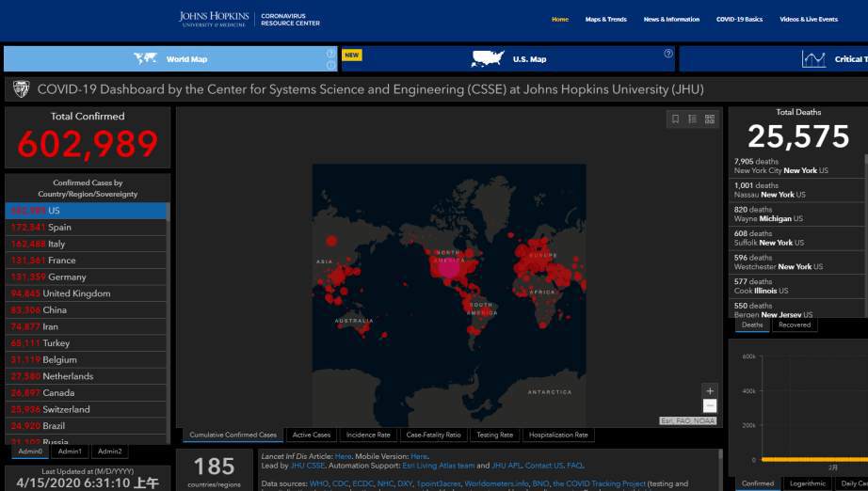Select Turkey in the confirmed cases list
868x491 pixels.
pos(86,343)
